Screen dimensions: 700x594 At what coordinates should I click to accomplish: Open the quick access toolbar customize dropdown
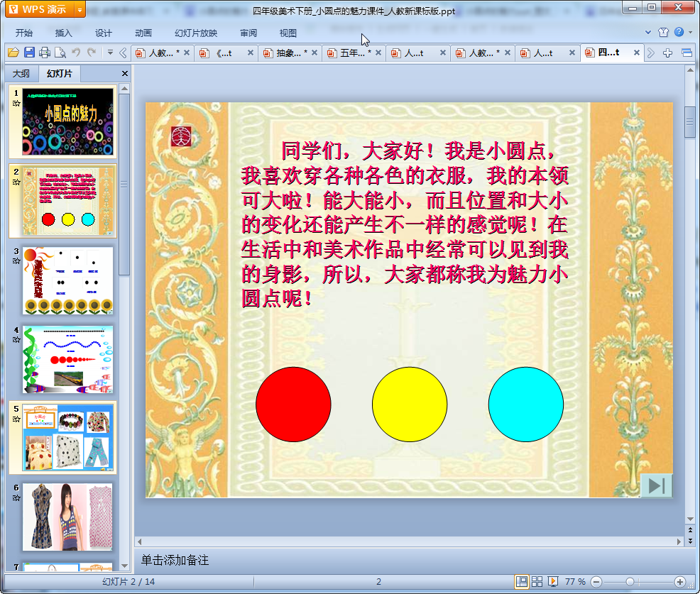click(x=110, y=53)
